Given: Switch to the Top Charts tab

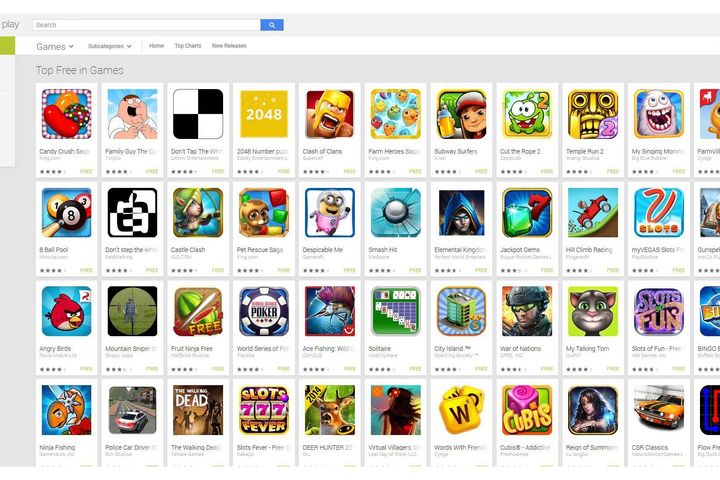Looking at the screenshot, I should click(188, 45).
